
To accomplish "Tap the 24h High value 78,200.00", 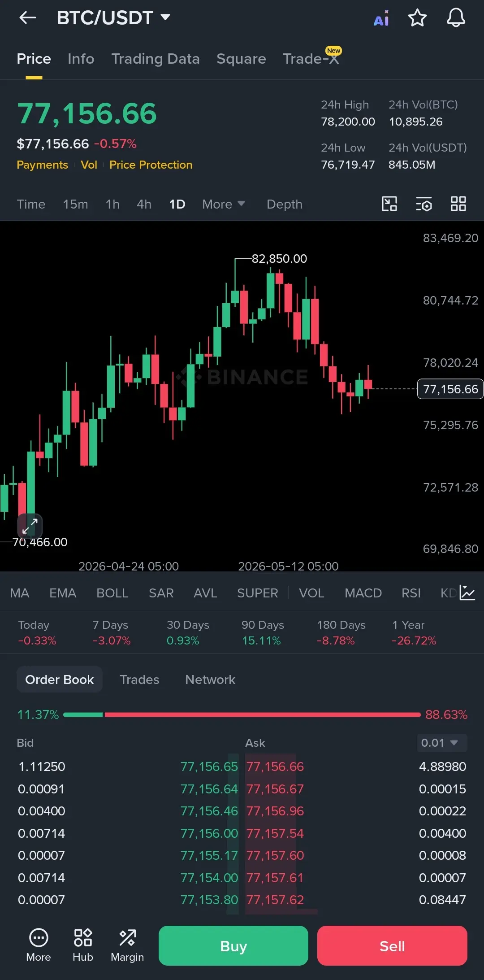I will pos(348,122).
